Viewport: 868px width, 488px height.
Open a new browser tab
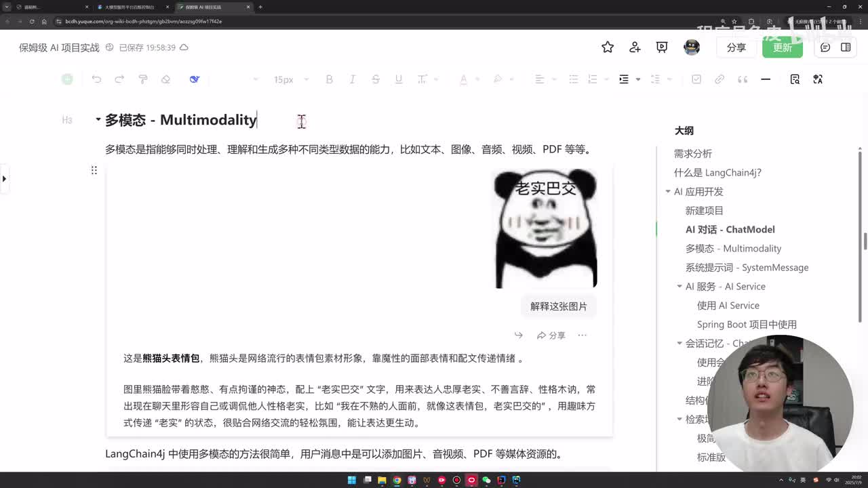pyautogui.click(x=260, y=7)
